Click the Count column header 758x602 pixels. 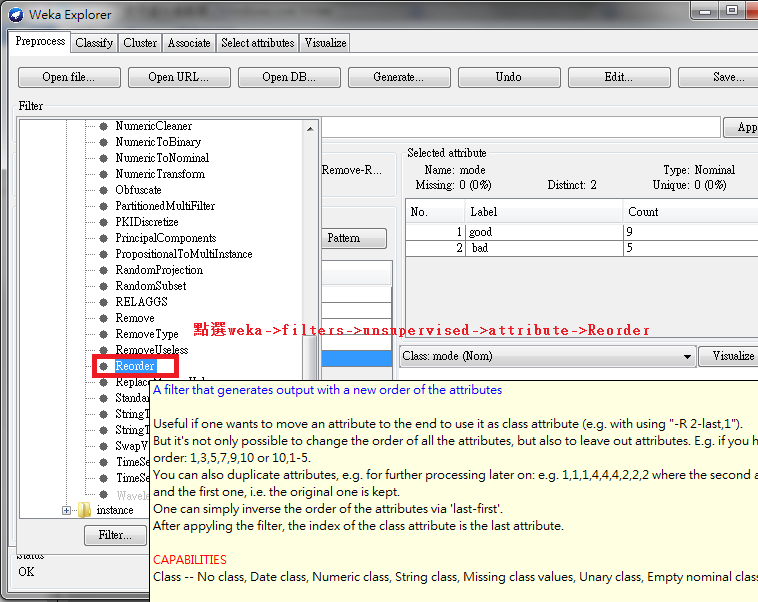tap(690, 212)
